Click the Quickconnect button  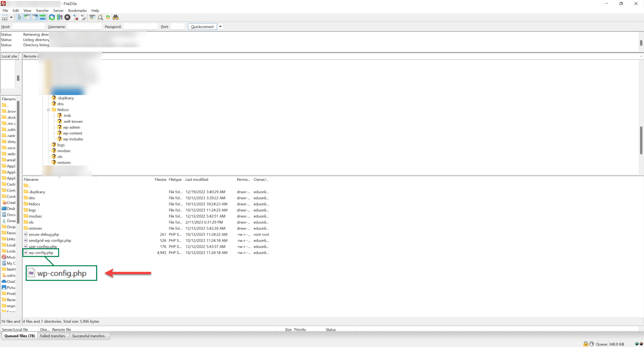[202, 26]
